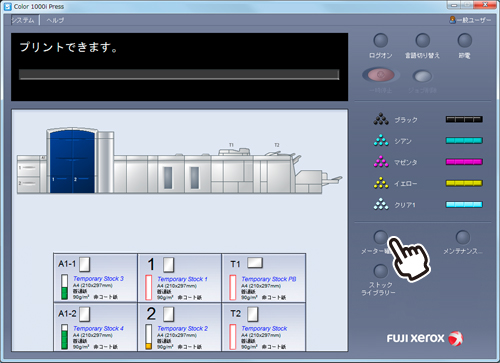Screen dimensions: 500x363
Task: Open the ストックライブラリー button
Action: (x=380, y=271)
